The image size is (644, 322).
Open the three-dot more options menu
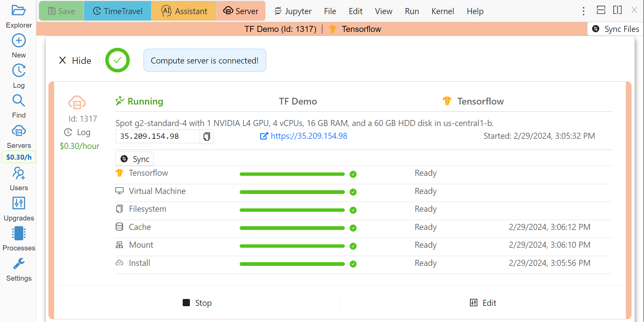click(x=583, y=11)
